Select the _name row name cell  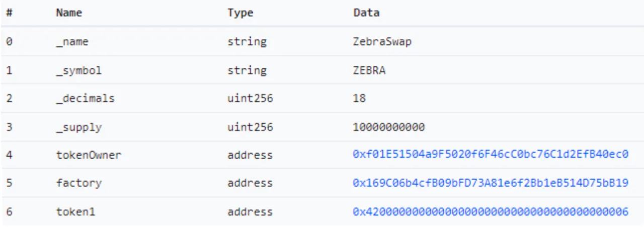72,42
